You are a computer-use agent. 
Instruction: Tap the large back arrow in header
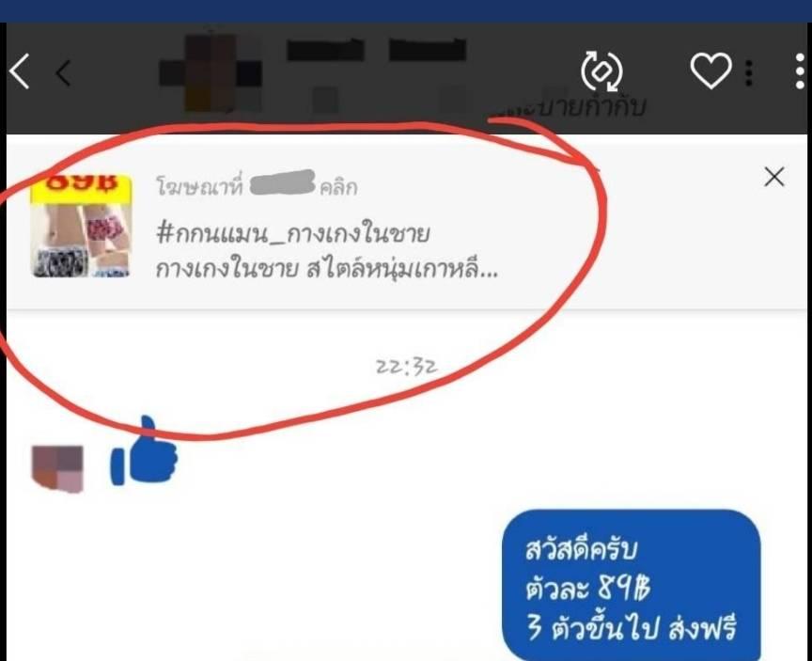click(x=19, y=71)
